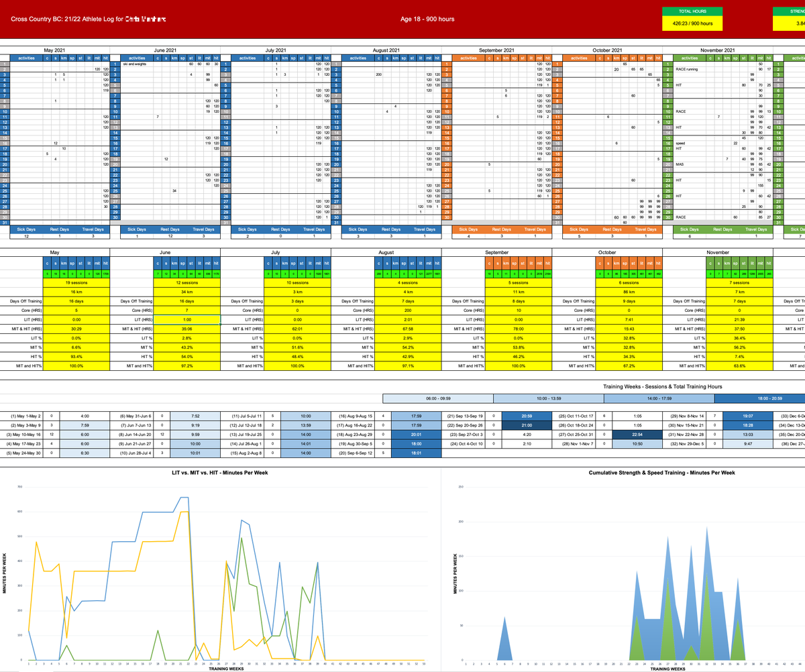Click the '67:58' MIT & HIT cell in August
This screenshot has width=805, height=672.
coord(409,329)
